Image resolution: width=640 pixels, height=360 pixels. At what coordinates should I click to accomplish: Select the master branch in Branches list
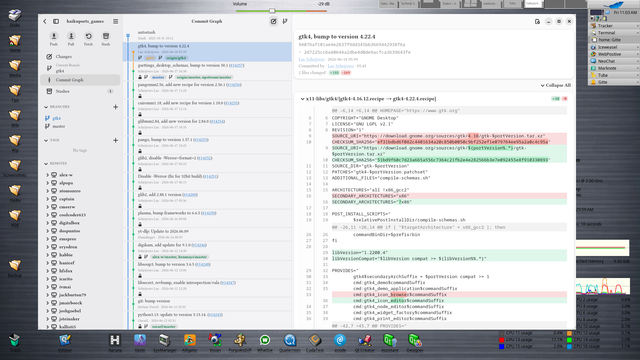tap(58, 126)
